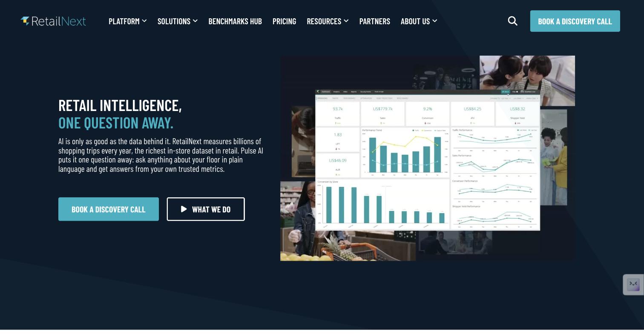Image resolution: width=644 pixels, height=336 pixels.
Task: Click the RetailNext logo
Action: (53, 21)
